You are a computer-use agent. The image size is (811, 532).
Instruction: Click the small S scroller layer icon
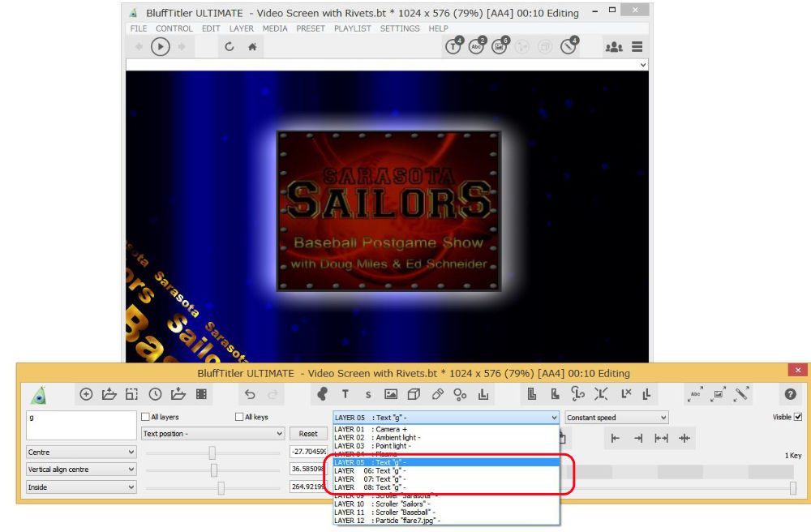(368, 395)
